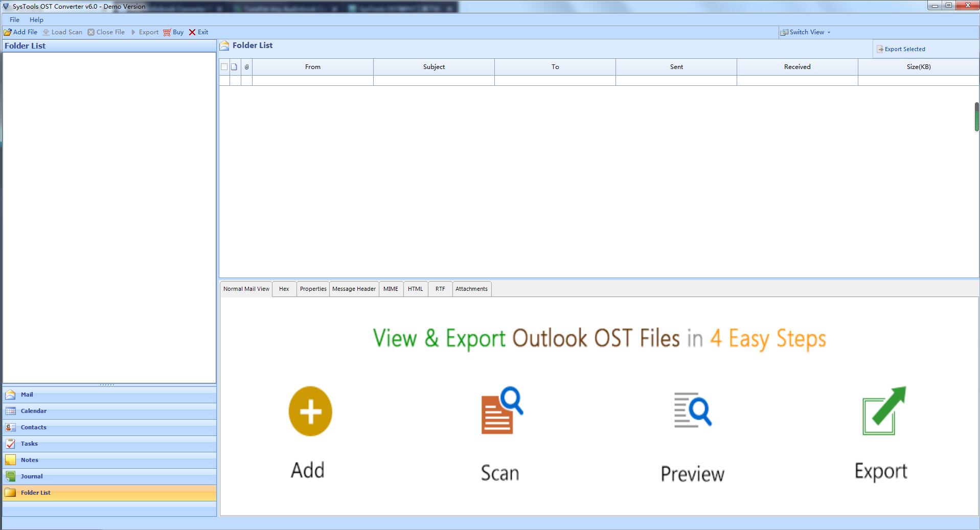
Task: Click the attachment paperclip column header icon
Action: (246, 67)
